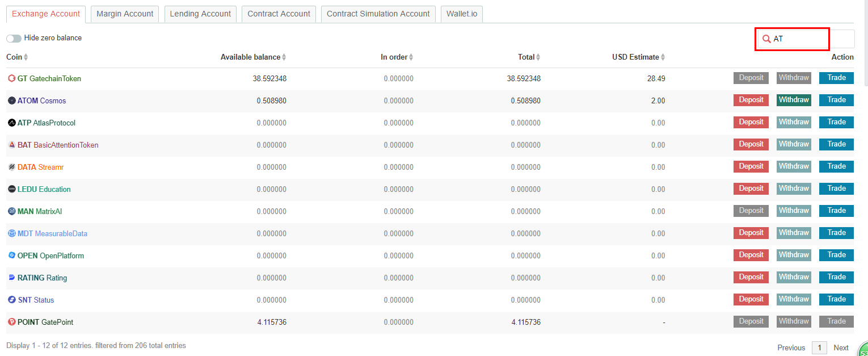Click the OPEN OpenPlatform coin logo
Image resolution: width=868 pixels, height=356 pixels.
pyautogui.click(x=11, y=256)
